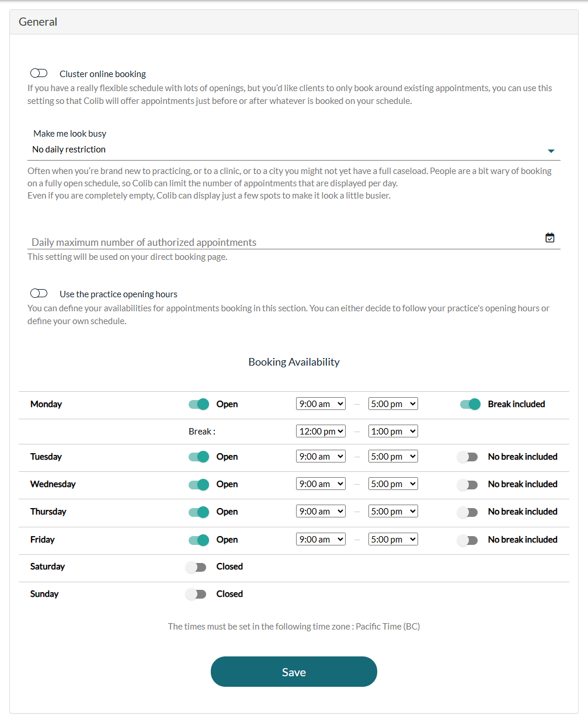588x723 pixels.
Task: Click the General section header
Action: click(x=294, y=22)
